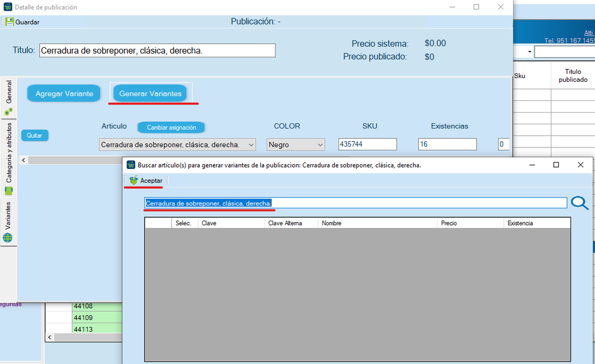Click the Generar Variantes button
This screenshot has width=595, height=364.
pos(150,93)
